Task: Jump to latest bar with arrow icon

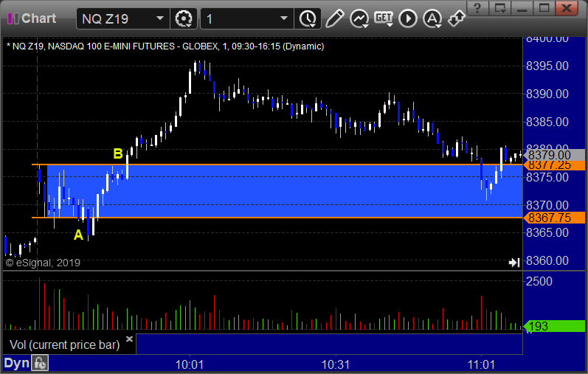Action: coord(514,263)
